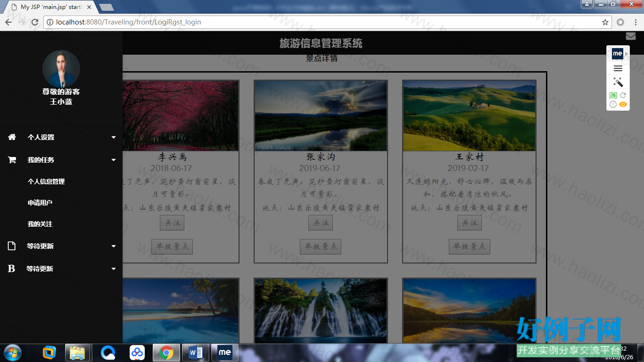Open the Chrome three-dot menu
This screenshot has height=362, width=644.
tap(635, 22)
